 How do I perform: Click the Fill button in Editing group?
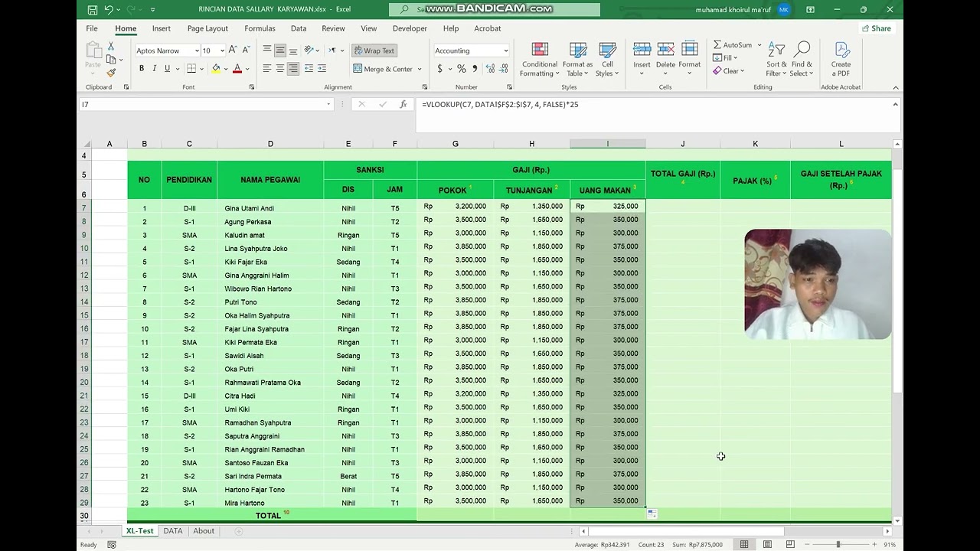[x=725, y=58]
